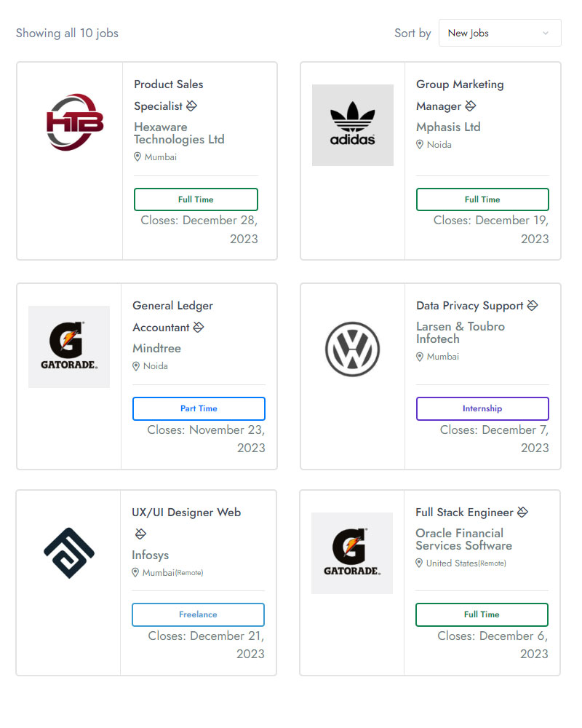Select the Part Time badge for Mindtree
The image size is (582, 728).
tap(199, 408)
